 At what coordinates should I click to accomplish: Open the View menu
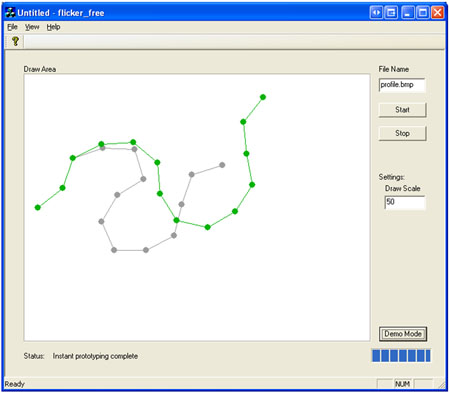[32, 27]
